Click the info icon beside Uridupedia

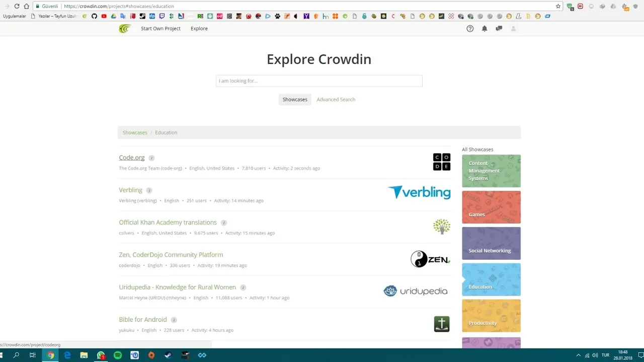coord(243,287)
